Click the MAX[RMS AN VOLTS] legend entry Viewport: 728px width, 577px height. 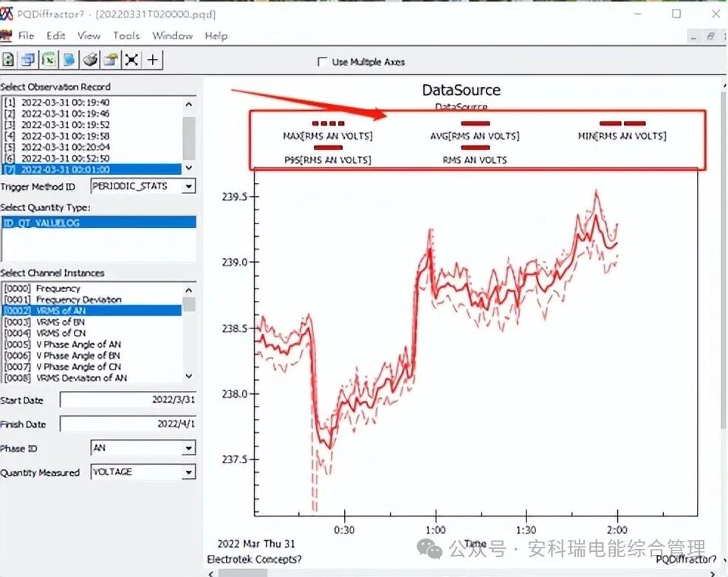[x=328, y=136]
